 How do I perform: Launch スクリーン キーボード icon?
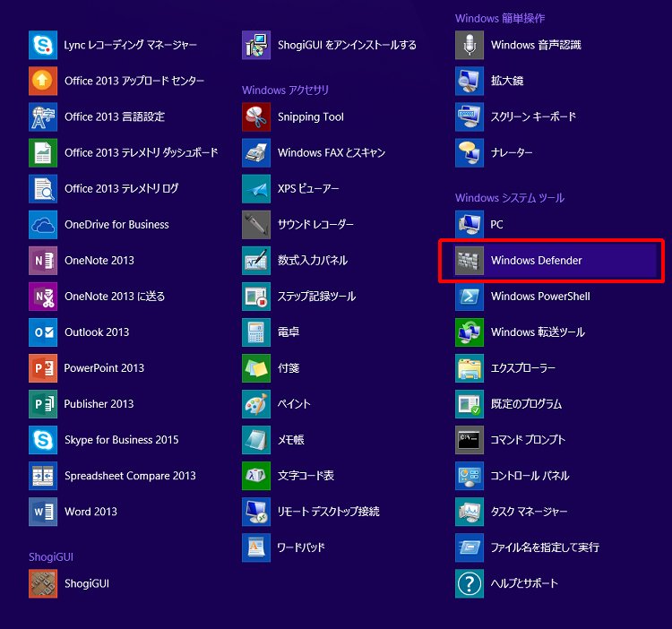coord(470,116)
